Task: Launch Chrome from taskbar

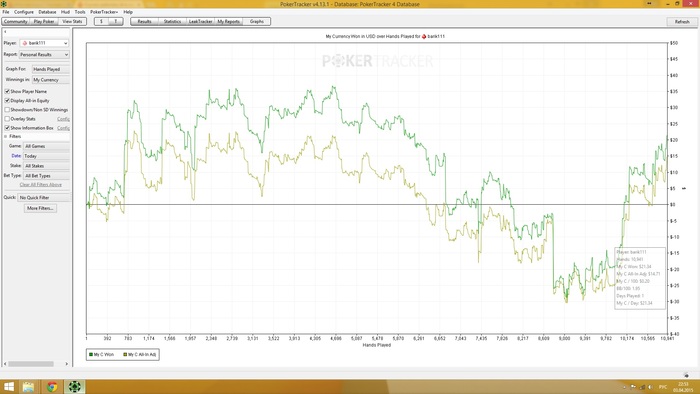Action: (52, 386)
